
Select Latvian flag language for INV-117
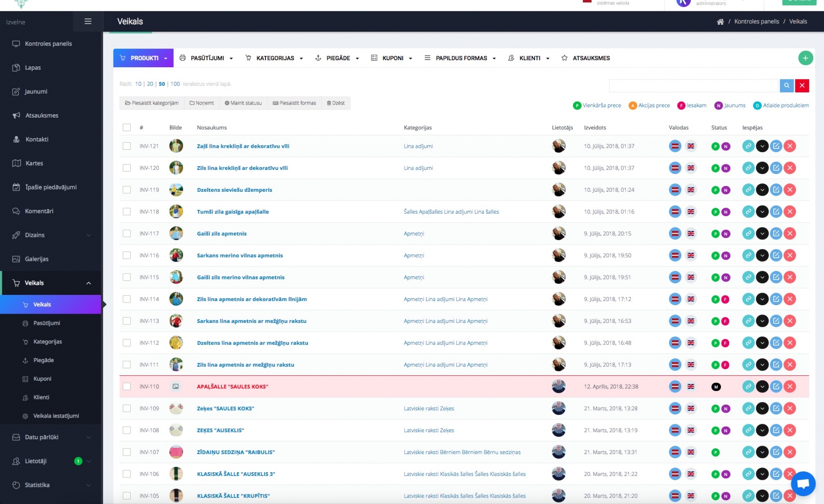[x=675, y=233]
